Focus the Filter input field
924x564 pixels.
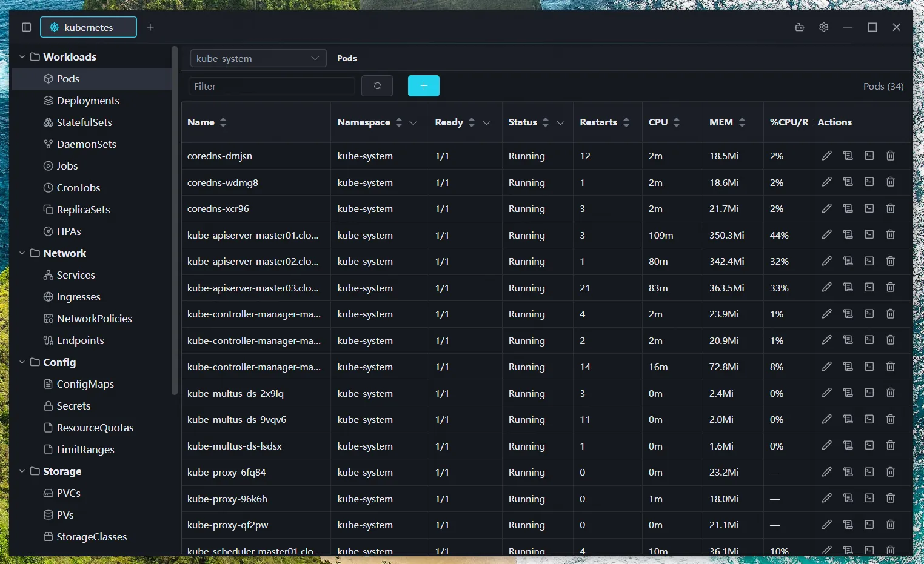coord(272,86)
